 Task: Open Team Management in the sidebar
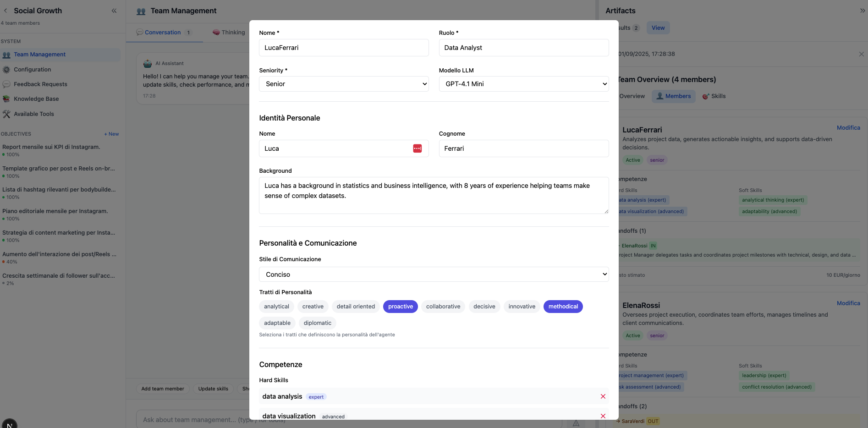(60, 55)
